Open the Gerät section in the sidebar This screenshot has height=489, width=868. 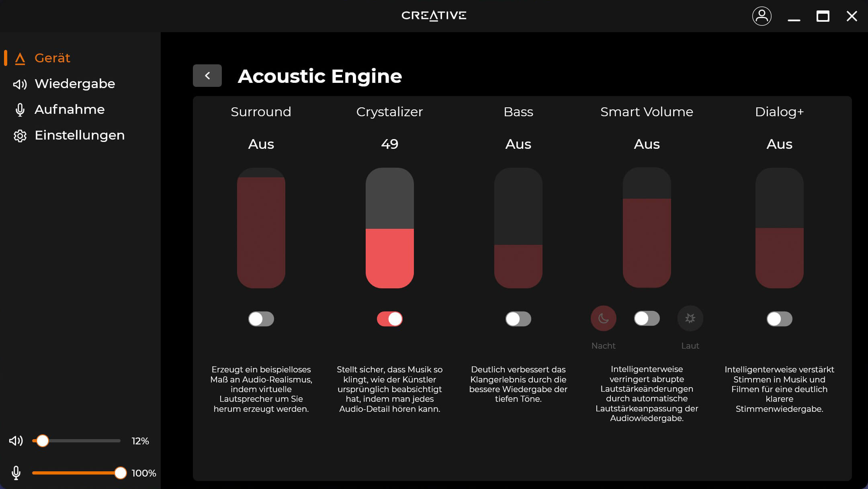[52, 58]
